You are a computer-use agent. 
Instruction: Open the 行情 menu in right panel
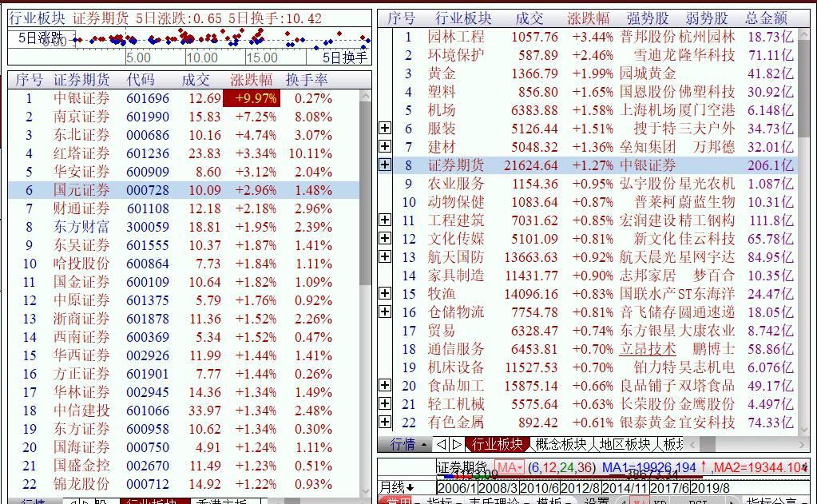408,444
